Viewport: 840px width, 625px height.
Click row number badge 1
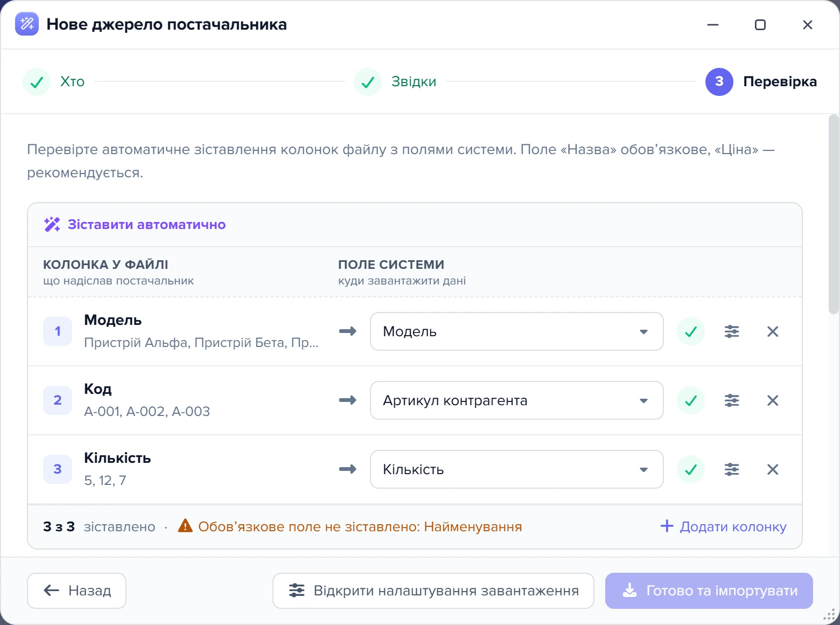pos(58,331)
